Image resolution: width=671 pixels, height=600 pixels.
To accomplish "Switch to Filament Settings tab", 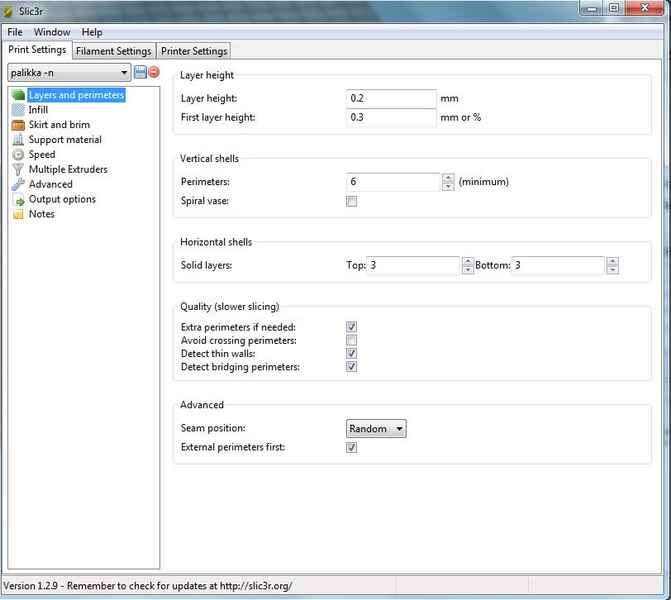I will tap(113, 51).
